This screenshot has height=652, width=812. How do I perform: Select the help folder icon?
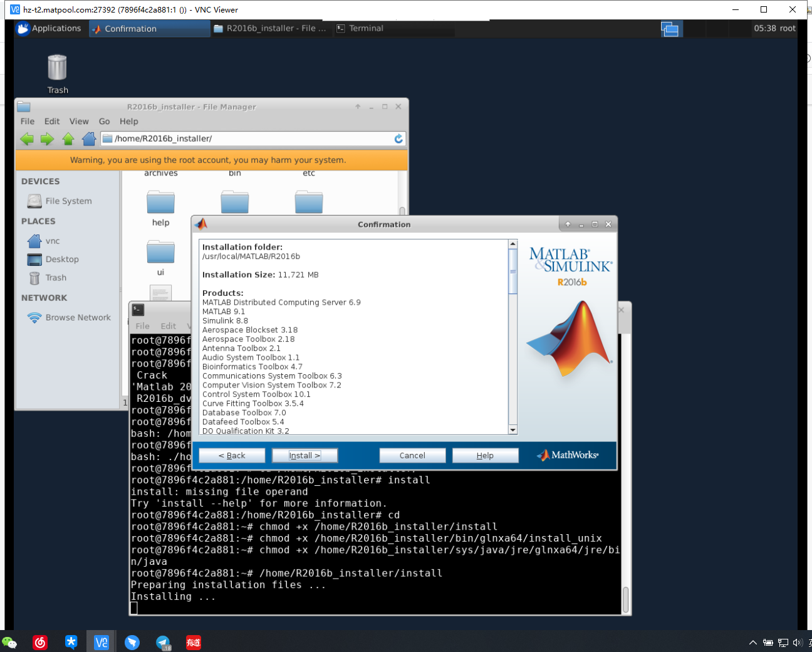pos(160,203)
